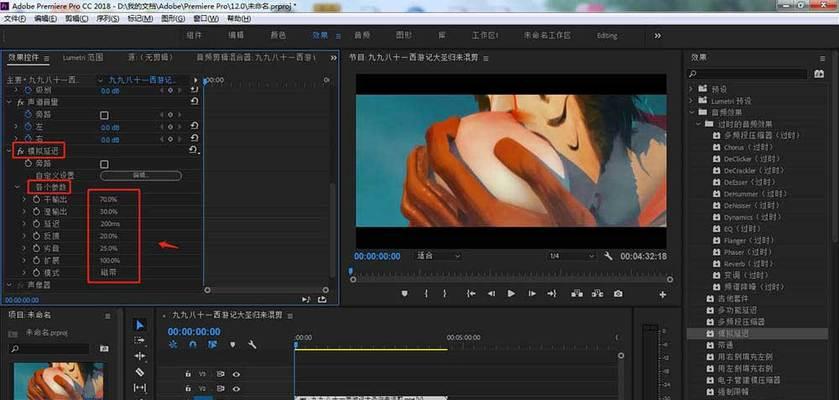This screenshot has height=400, width=839.
Task: Collapse the 各个参数 group
Action: click(17, 188)
